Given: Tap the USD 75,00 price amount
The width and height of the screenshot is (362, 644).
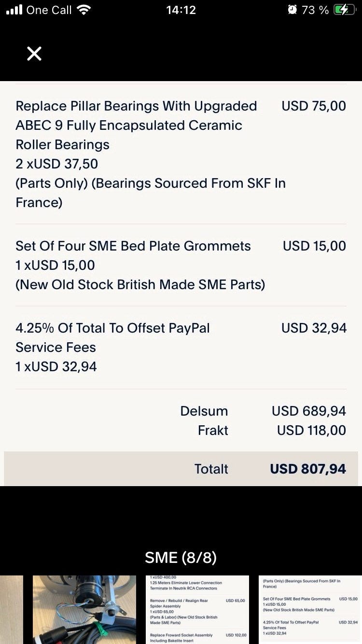Looking at the screenshot, I should 314,106.
